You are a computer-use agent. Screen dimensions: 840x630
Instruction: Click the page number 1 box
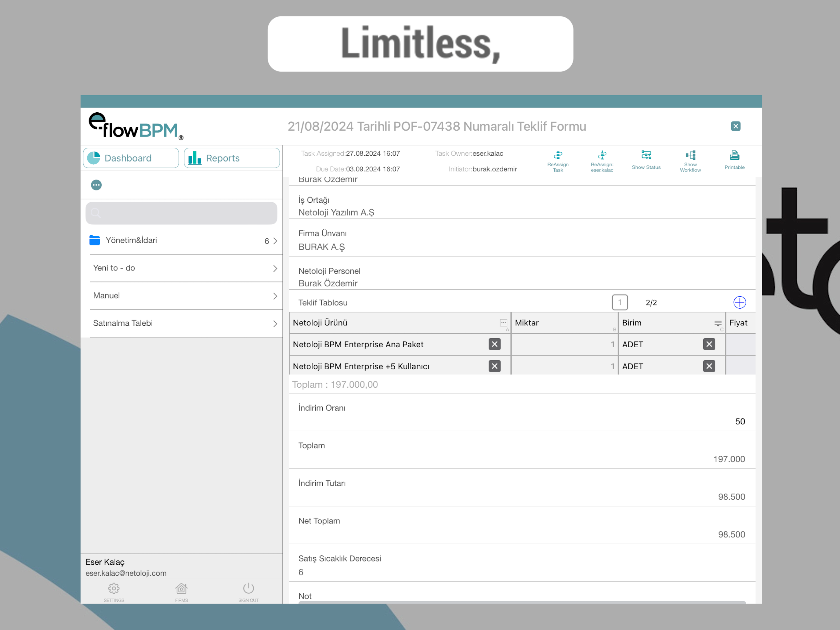point(619,302)
